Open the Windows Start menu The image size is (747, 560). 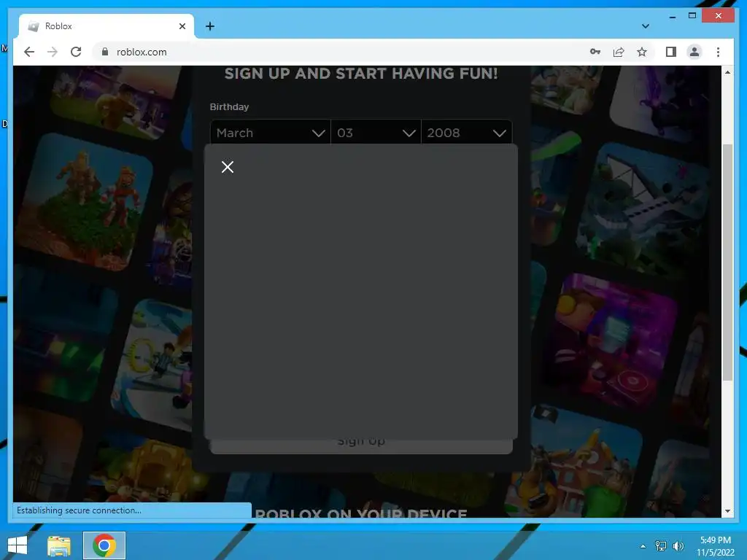[x=18, y=545]
